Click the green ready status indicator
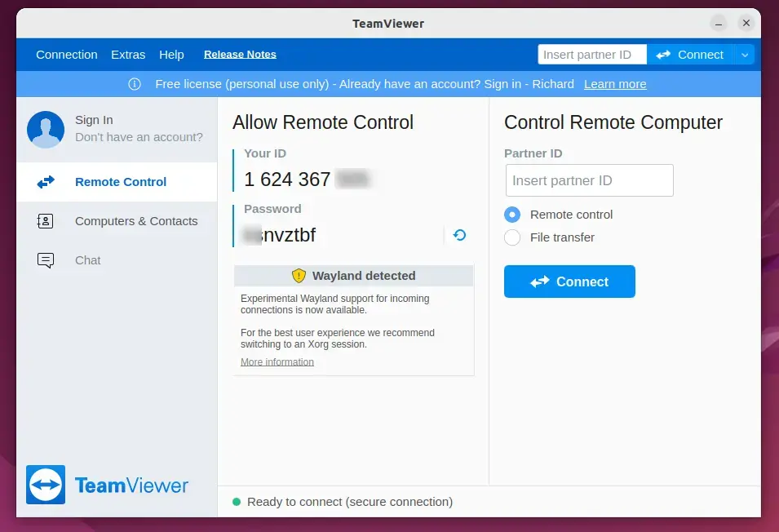Viewport: 779px width, 532px height. [238, 502]
